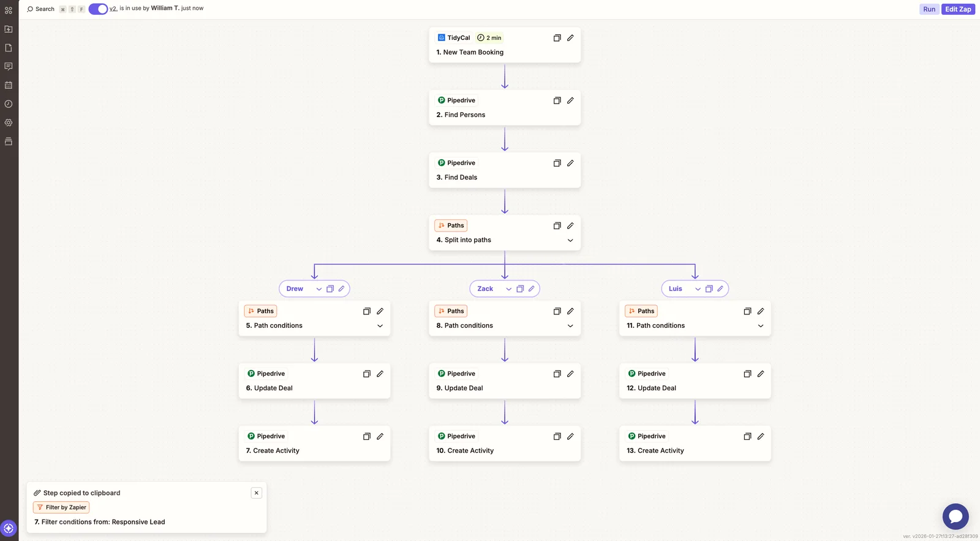Click the Edit Zap button
The width and height of the screenshot is (980, 541).
(x=958, y=9)
